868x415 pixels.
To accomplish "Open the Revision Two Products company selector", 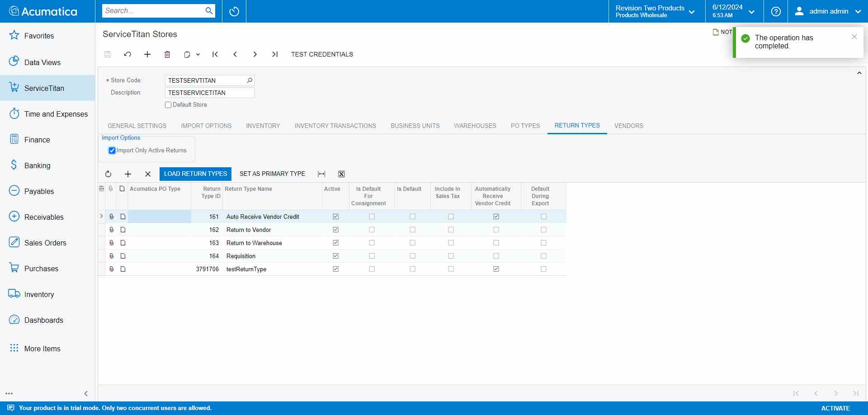I will pos(656,11).
